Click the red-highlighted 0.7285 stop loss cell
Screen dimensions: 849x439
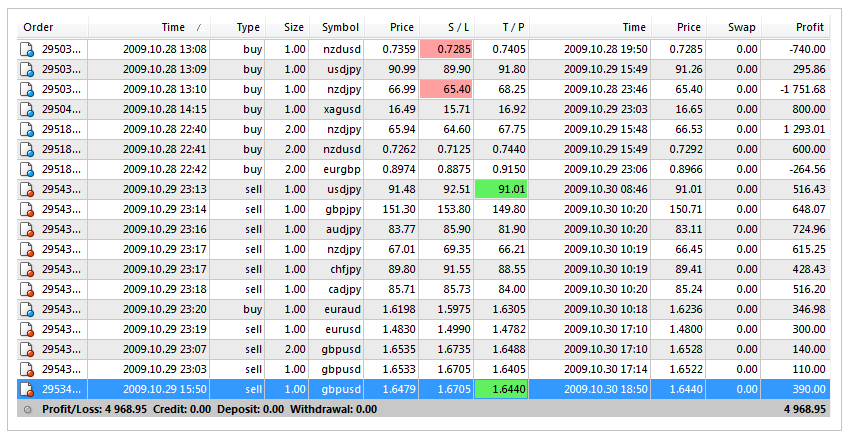pos(446,49)
